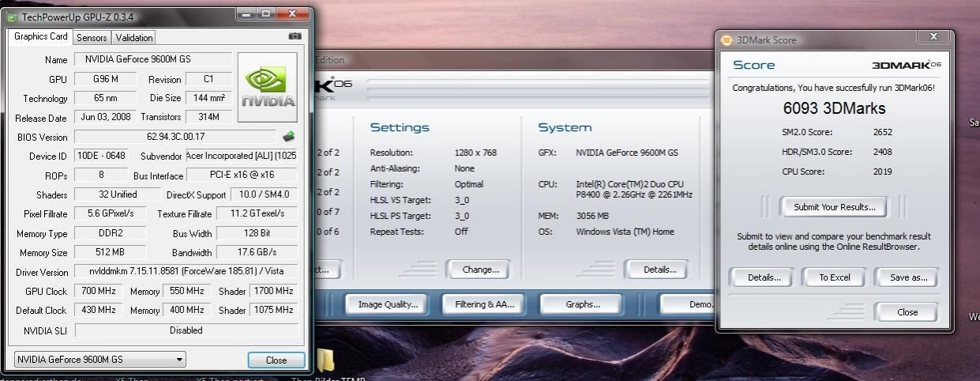Click the 6093 3DMarks score text
Image resolution: width=980 pixels, height=381 pixels.
[x=834, y=109]
